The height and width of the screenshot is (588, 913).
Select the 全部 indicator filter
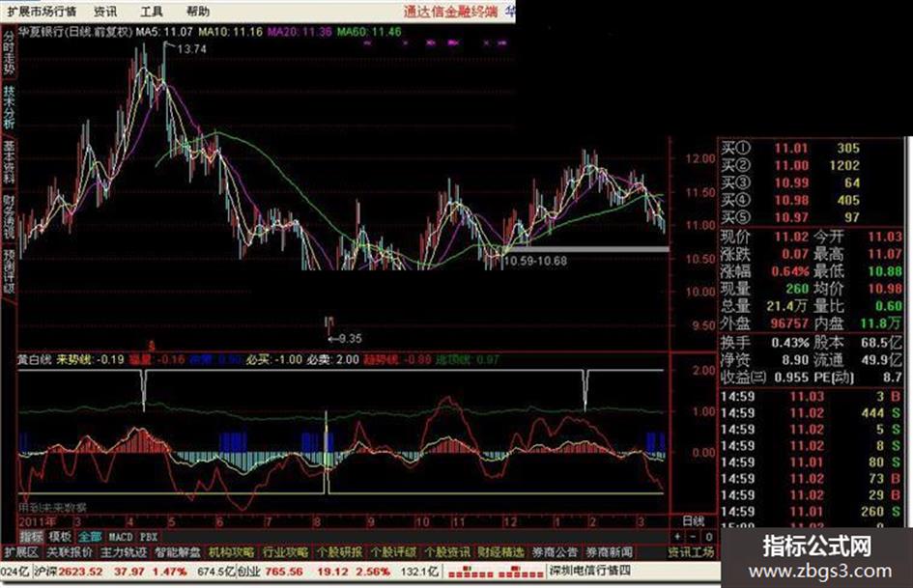[x=90, y=536]
